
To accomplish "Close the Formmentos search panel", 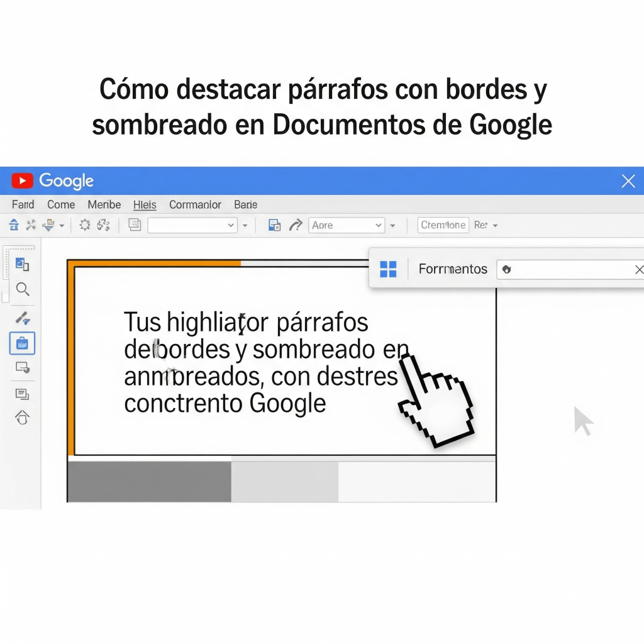I will pos(638,270).
